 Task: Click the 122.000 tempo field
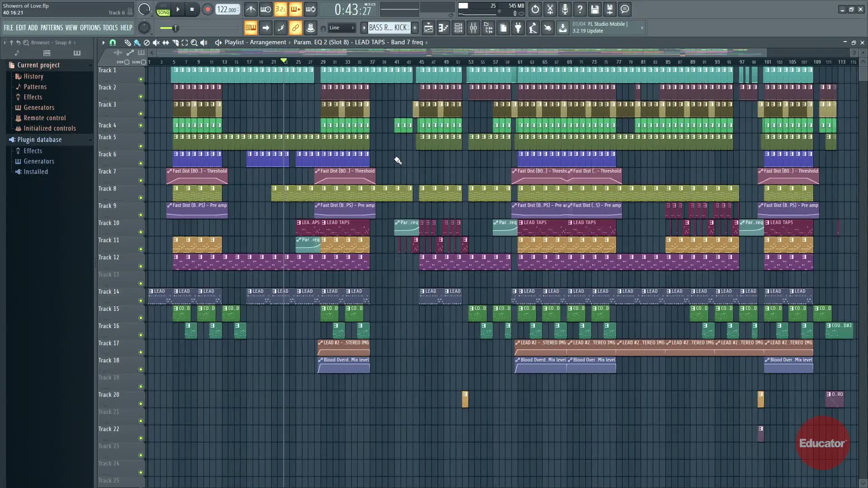[x=227, y=9]
